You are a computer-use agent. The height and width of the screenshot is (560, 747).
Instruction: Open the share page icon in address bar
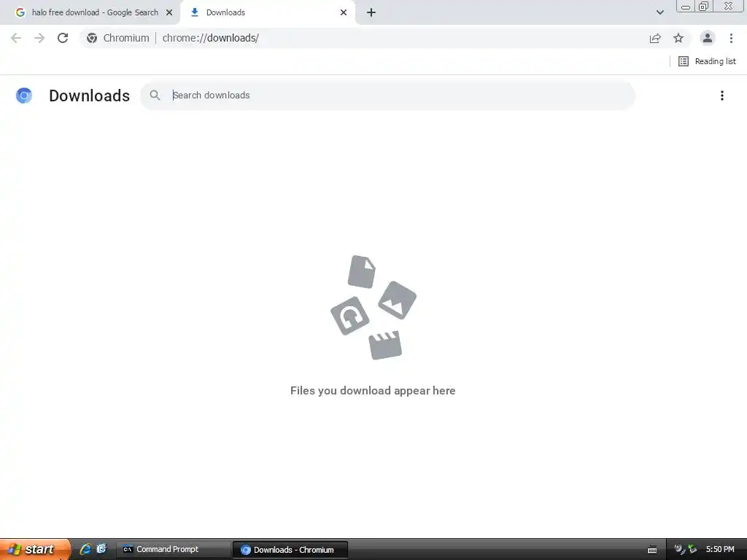pos(655,38)
